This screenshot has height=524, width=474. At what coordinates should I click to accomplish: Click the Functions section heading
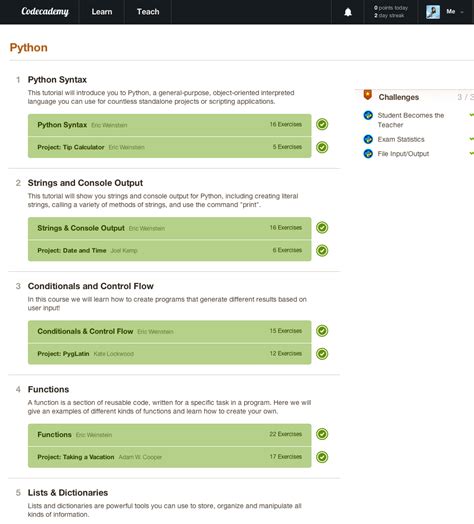click(x=48, y=389)
